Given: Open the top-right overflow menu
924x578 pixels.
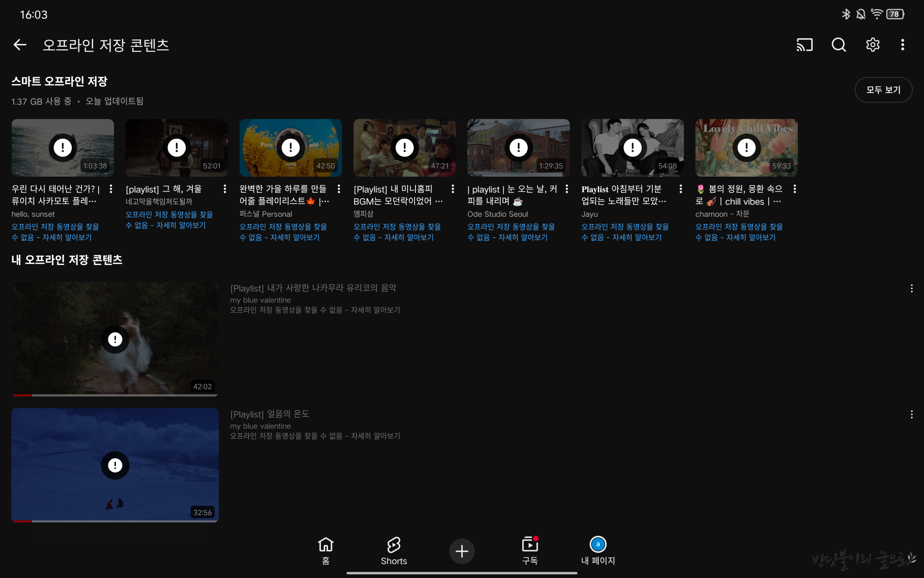Looking at the screenshot, I should pyautogui.click(x=902, y=45).
